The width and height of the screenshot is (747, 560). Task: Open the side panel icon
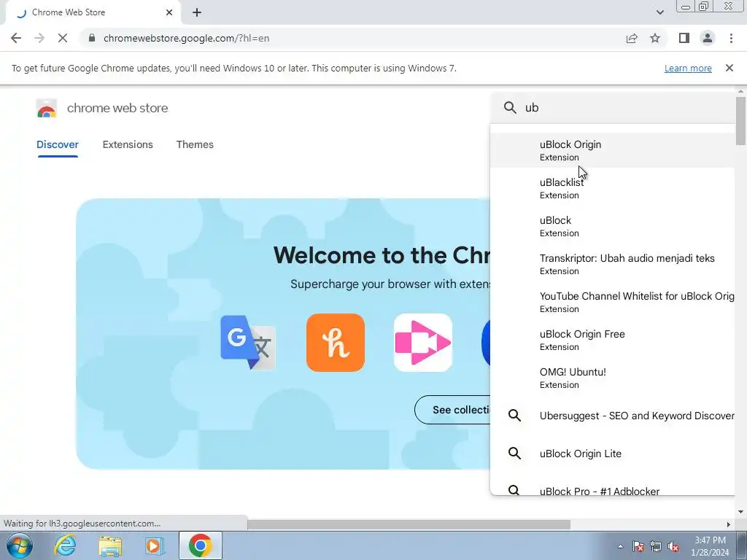(x=684, y=38)
